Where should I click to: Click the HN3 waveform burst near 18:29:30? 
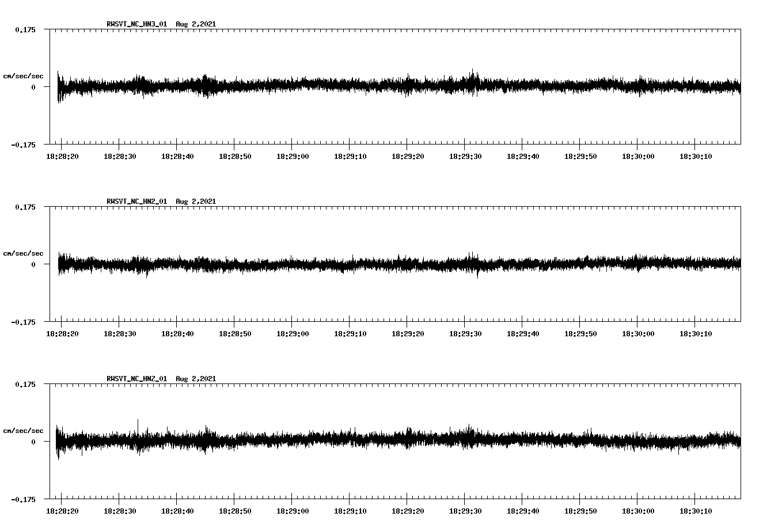[473, 82]
